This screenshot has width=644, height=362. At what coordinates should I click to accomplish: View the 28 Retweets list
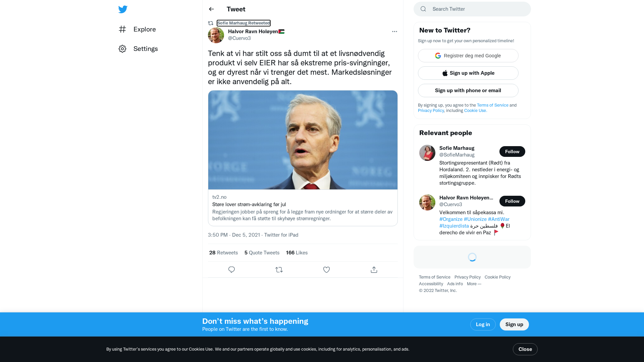pos(223,253)
